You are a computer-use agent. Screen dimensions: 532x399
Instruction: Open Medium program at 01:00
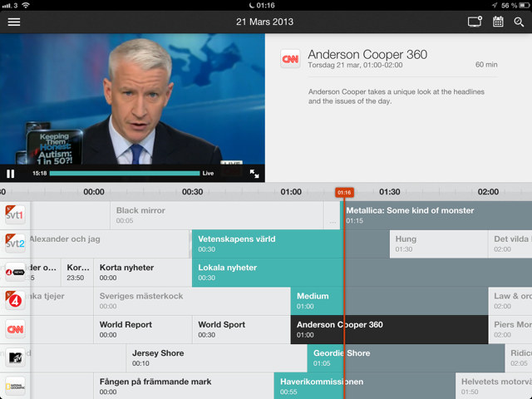pos(389,301)
